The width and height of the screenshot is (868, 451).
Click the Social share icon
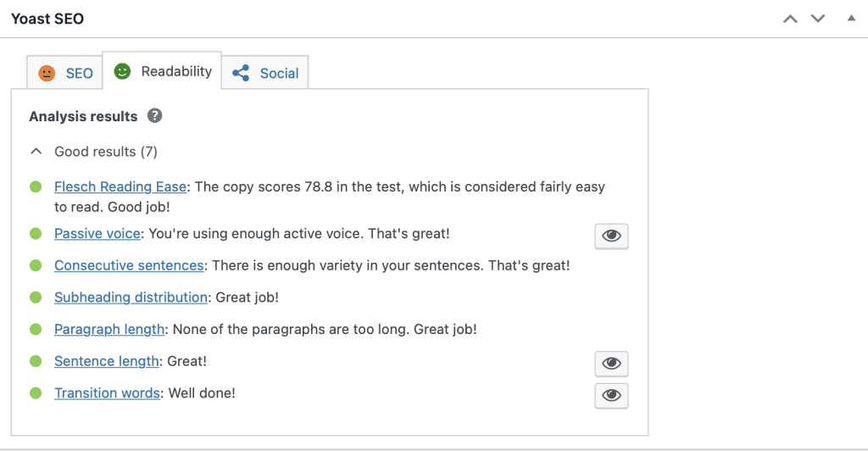point(241,73)
